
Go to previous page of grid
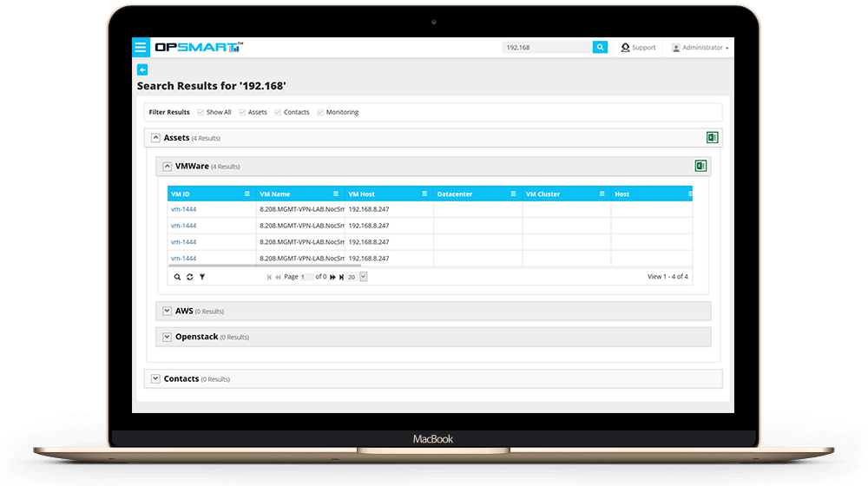point(278,277)
